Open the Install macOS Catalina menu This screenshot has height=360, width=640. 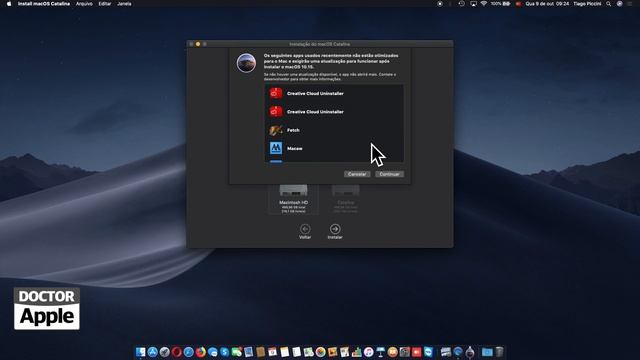[x=44, y=4]
